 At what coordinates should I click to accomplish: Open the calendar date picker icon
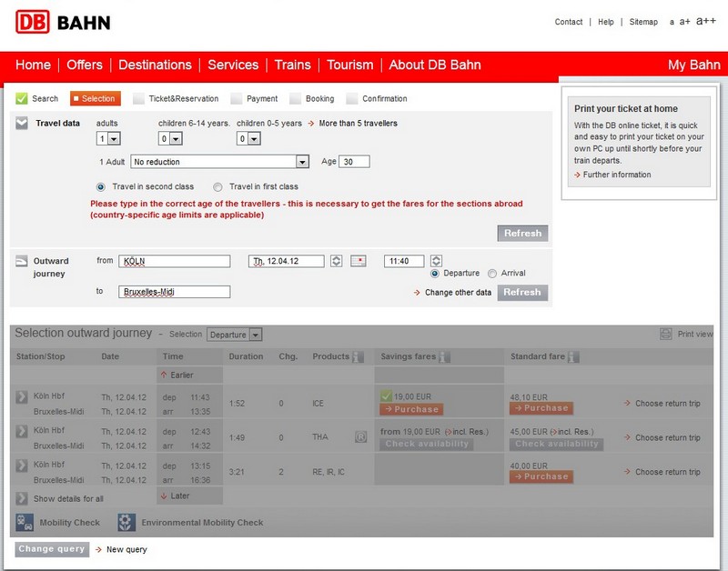358,261
